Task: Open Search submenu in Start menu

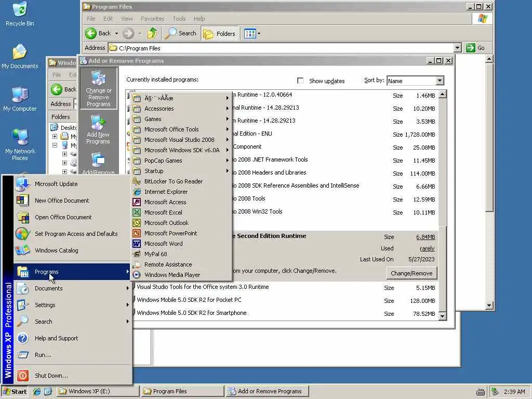Action: [x=72, y=322]
